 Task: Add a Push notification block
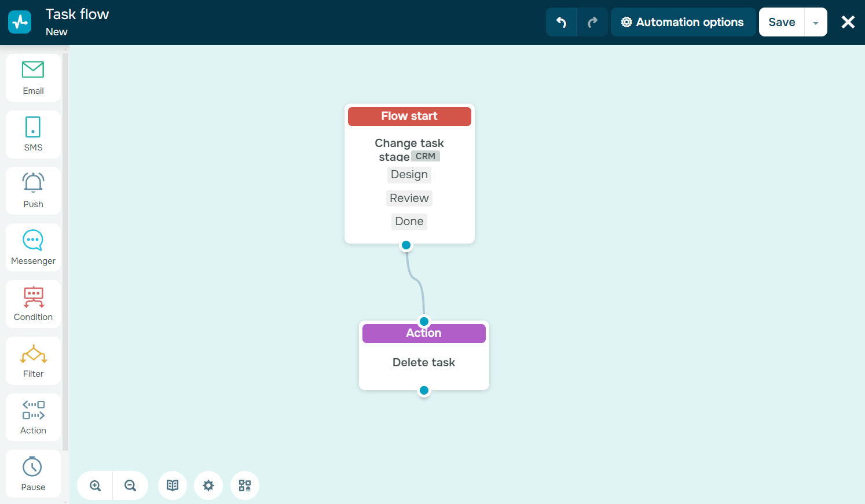(33, 191)
